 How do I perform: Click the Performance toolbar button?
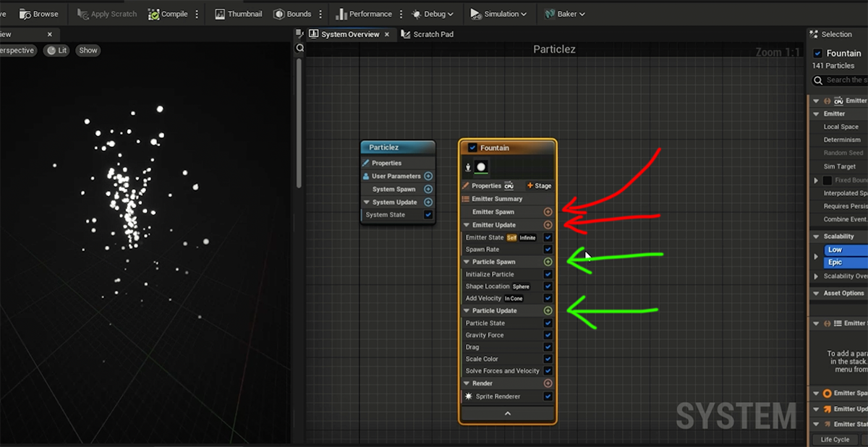click(x=363, y=14)
